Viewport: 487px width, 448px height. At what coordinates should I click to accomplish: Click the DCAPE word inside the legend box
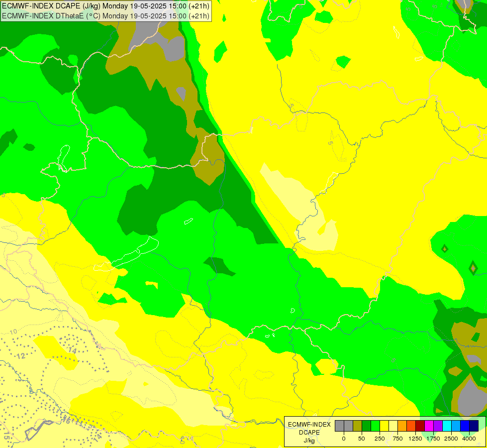309,433
